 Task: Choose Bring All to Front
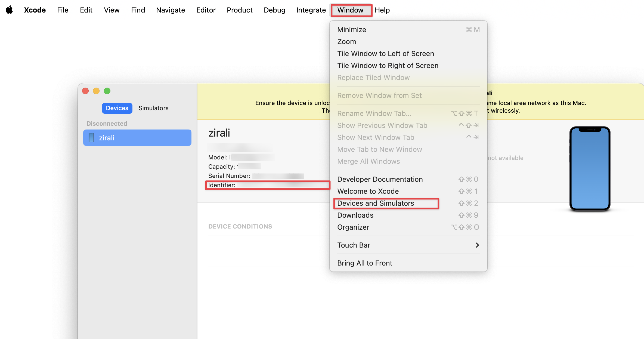(408, 263)
